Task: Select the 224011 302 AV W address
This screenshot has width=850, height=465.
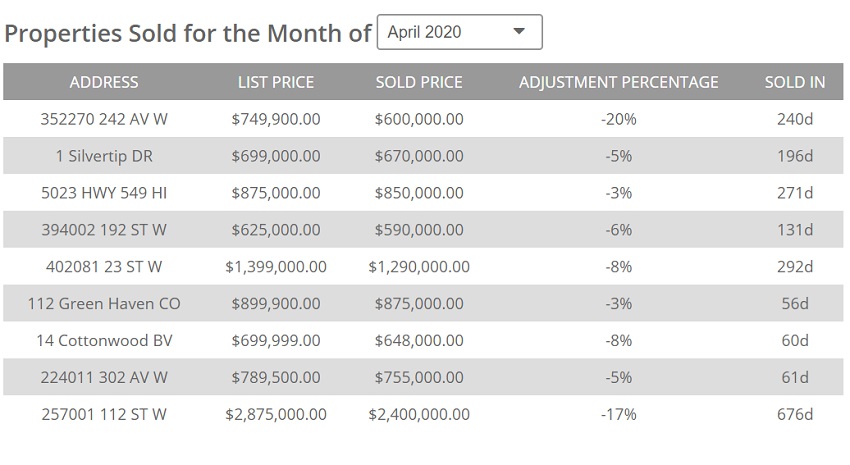Action: [x=104, y=378]
